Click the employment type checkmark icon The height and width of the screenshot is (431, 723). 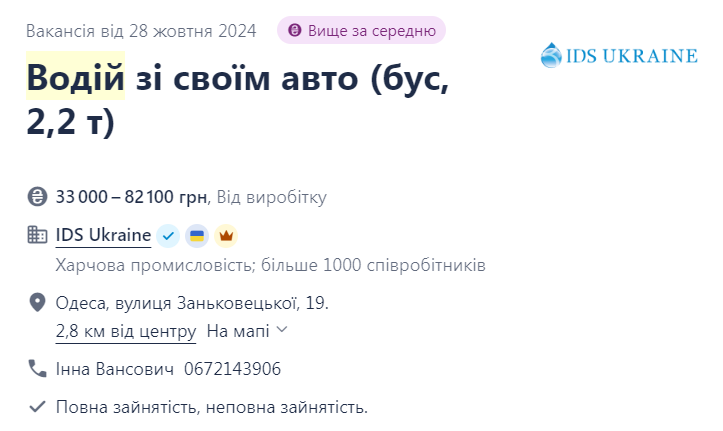[x=37, y=407]
